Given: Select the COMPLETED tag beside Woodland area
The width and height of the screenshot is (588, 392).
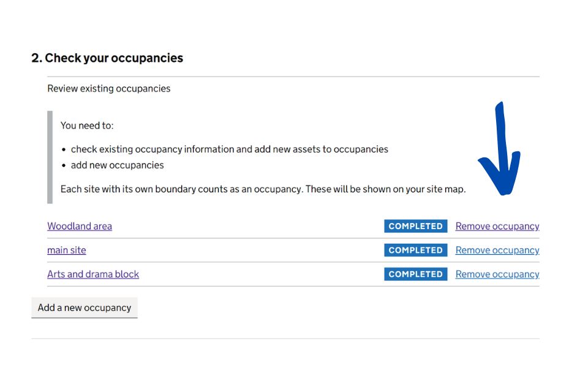Looking at the screenshot, I should [x=415, y=226].
